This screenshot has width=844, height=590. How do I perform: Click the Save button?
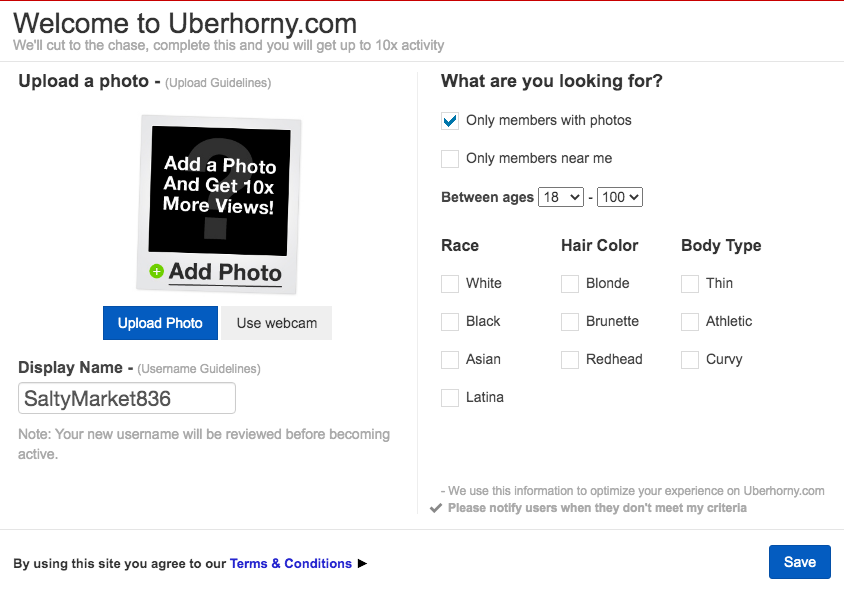tap(799, 562)
